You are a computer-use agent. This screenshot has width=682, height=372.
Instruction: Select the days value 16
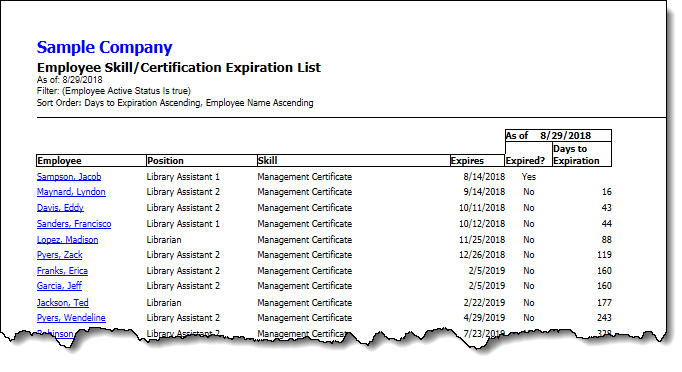click(x=606, y=192)
